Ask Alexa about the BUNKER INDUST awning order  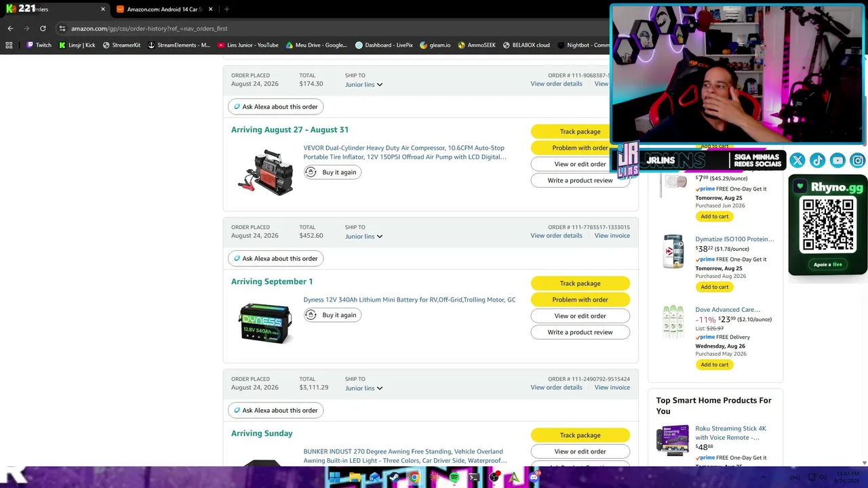click(x=275, y=410)
